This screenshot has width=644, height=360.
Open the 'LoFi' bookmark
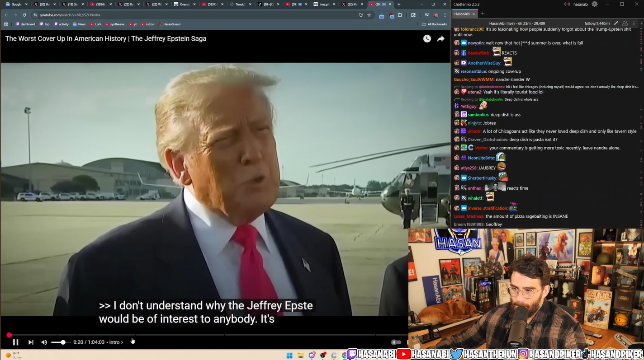pyautogui.click(x=95, y=24)
